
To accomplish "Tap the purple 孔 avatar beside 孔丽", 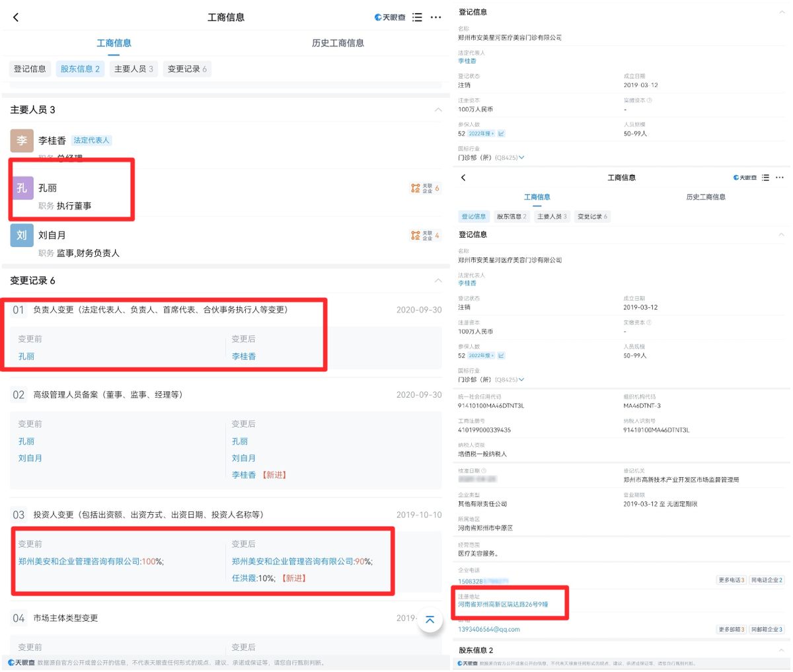I will 22,188.
